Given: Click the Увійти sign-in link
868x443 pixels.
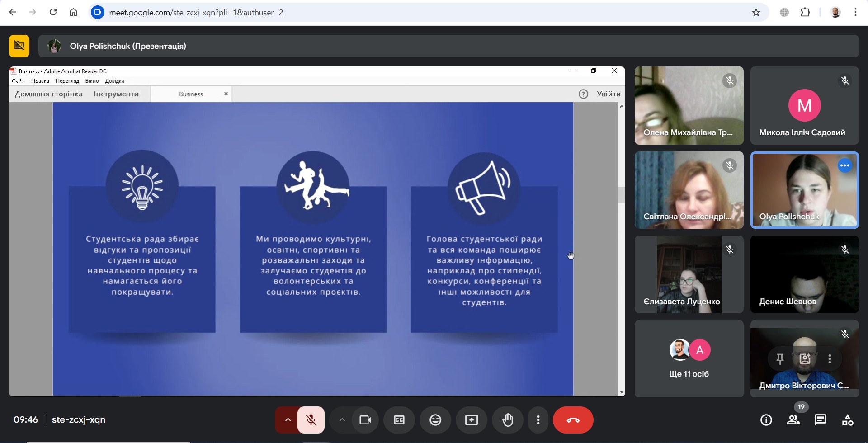Looking at the screenshot, I should pyautogui.click(x=608, y=94).
